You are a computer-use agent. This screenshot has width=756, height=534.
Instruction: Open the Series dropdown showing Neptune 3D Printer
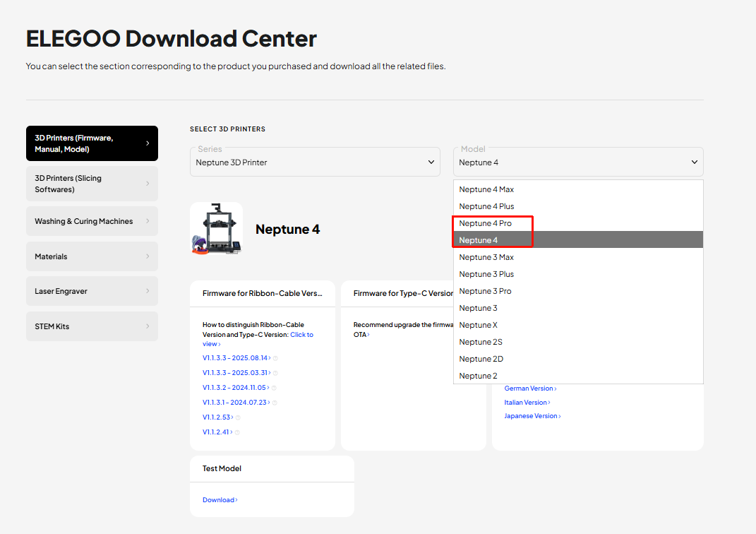pyautogui.click(x=315, y=162)
